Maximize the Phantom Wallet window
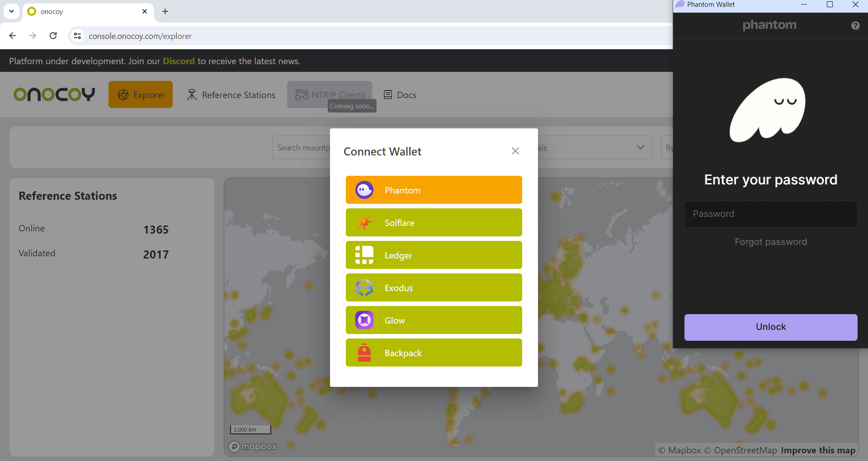 click(830, 5)
